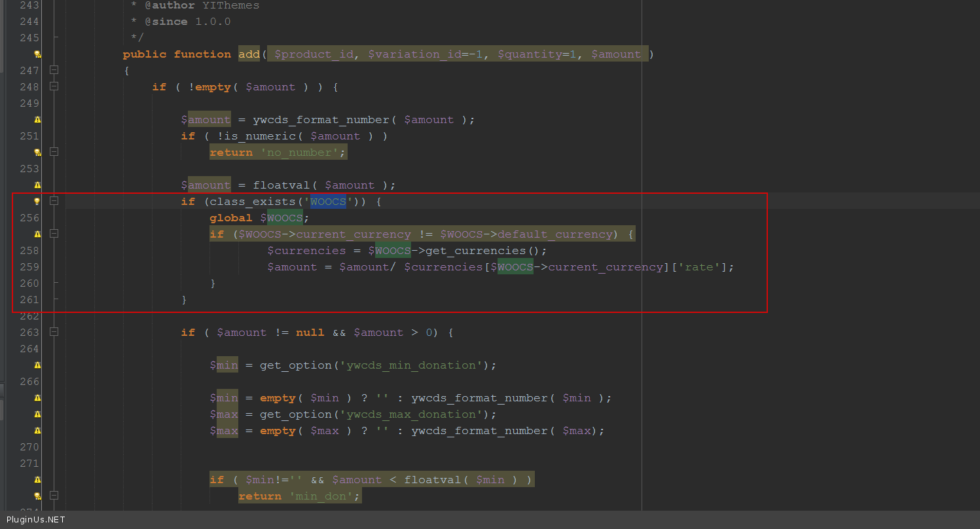Click the comment fold end marker at line 245
980x529 pixels.
55,38
